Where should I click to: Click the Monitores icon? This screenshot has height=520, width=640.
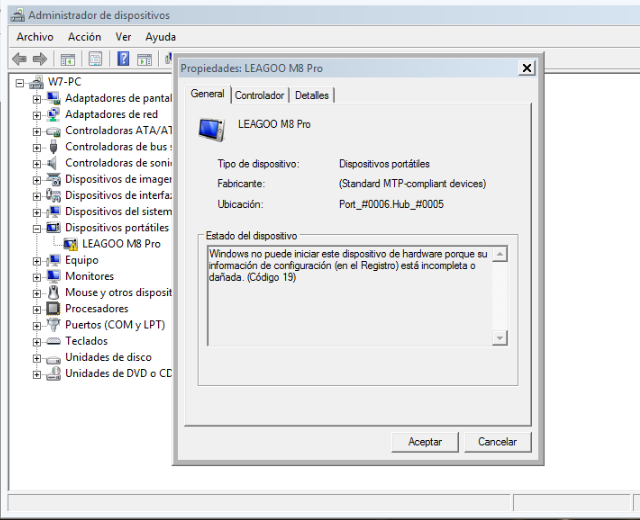(x=53, y=276)
